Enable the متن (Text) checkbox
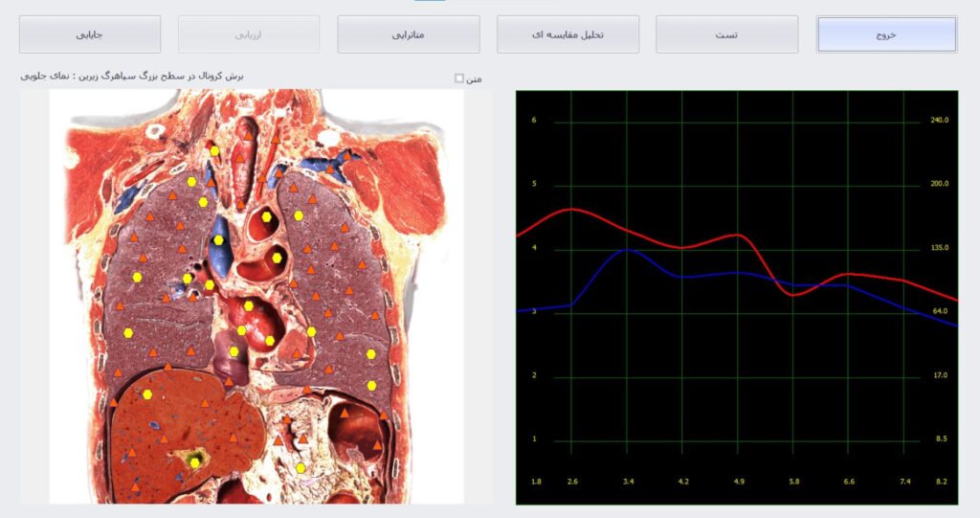 point(459,79)
